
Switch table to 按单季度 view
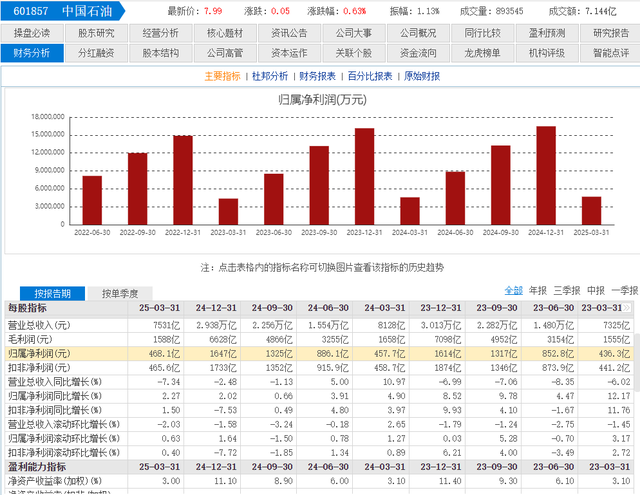tap(120, 293)
